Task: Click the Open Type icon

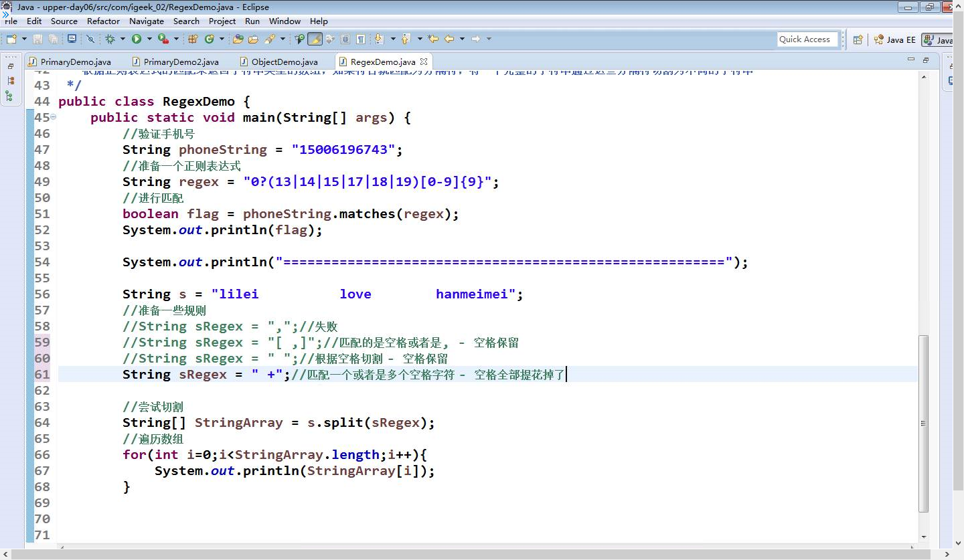Action: coord(238,39)
